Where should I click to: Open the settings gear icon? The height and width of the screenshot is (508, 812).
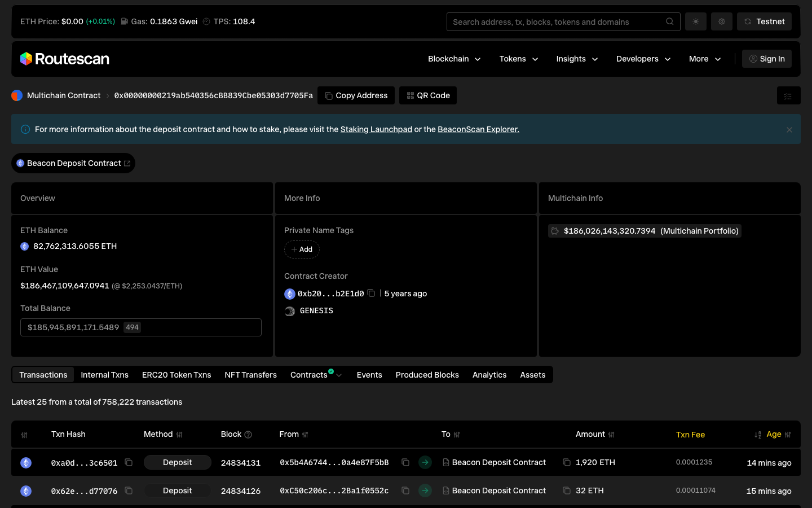[722, 21]
